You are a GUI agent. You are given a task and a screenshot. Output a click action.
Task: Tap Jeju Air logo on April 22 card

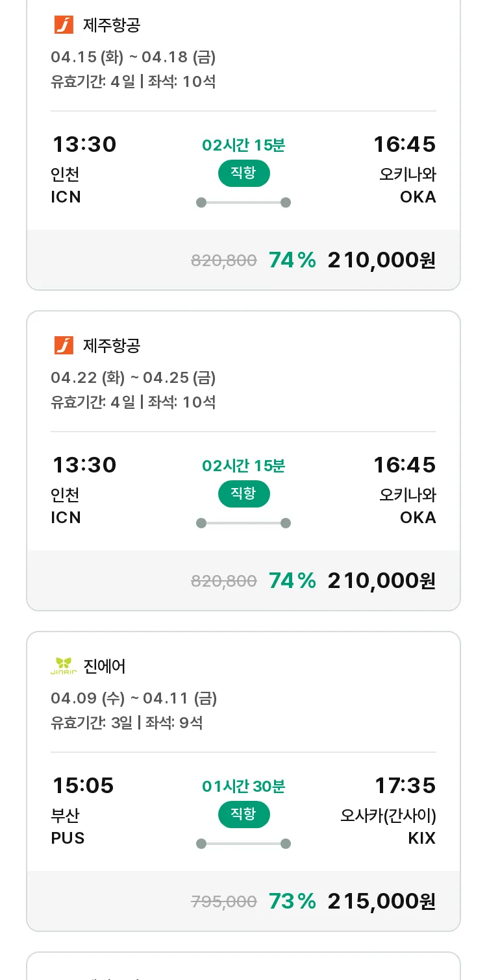tap(64, 345)
